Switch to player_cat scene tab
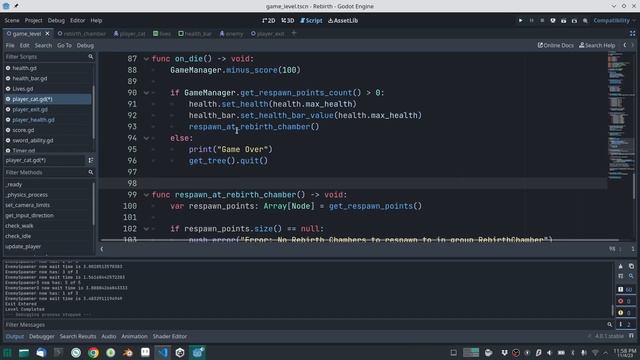This screenshot has width=640, height=360. [x=129, y=33]
